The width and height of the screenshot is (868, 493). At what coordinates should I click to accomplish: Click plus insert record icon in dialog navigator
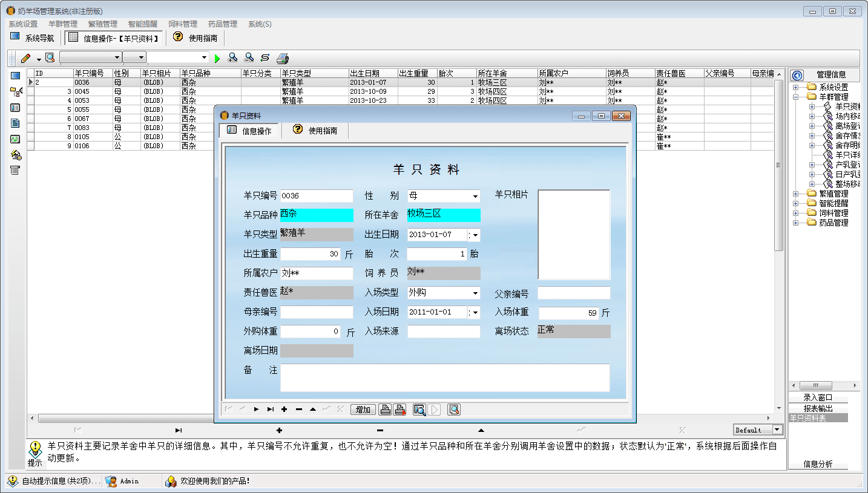coord(284,410)
